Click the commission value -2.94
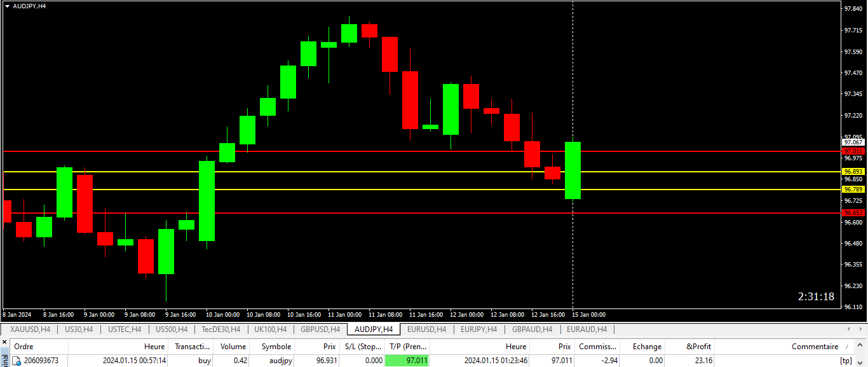 [x=608, y=361]
